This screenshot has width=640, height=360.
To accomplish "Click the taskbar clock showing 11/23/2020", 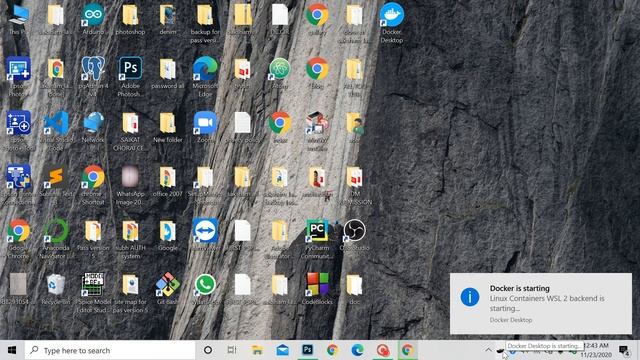I will [x=597, y=350].
